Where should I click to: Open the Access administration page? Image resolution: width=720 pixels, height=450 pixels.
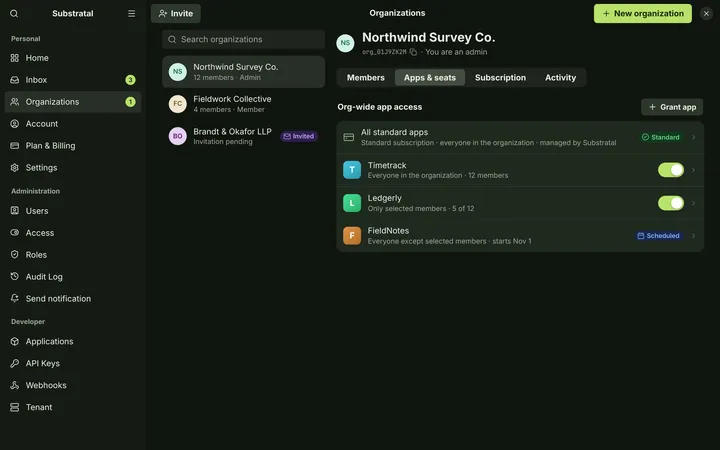click(73, 233)
